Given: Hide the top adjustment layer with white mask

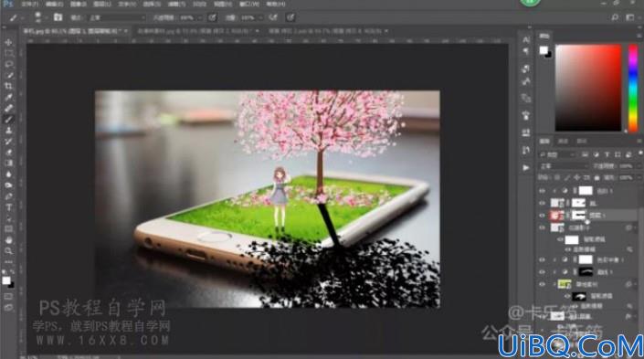Looking at the screenshot, I should tap(543, 191).
